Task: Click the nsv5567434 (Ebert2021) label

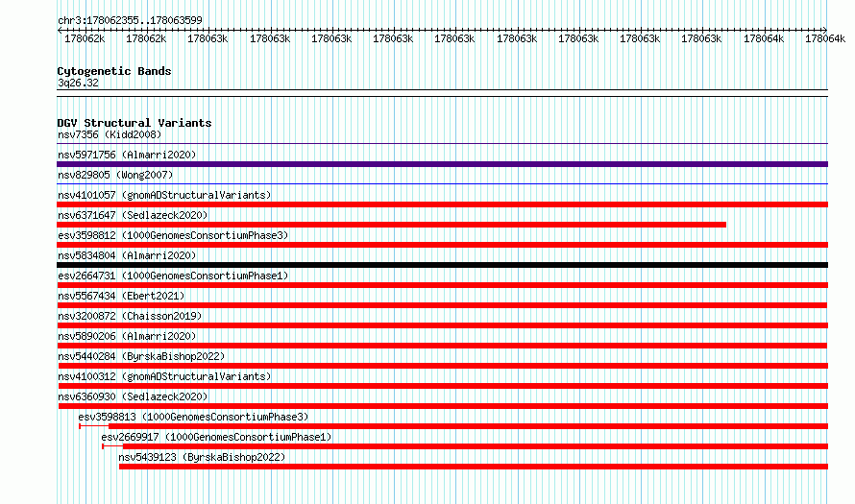Action: 121,296
